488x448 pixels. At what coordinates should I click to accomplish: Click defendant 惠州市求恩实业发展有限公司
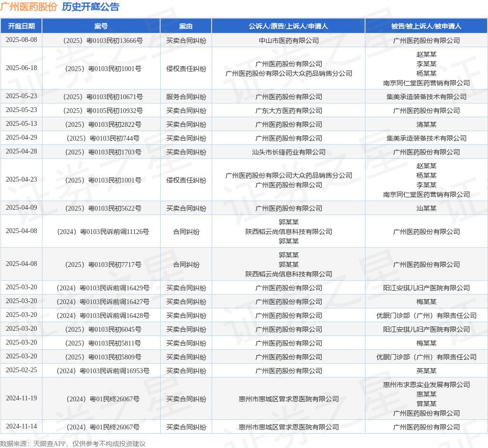(x=426, y=385)
